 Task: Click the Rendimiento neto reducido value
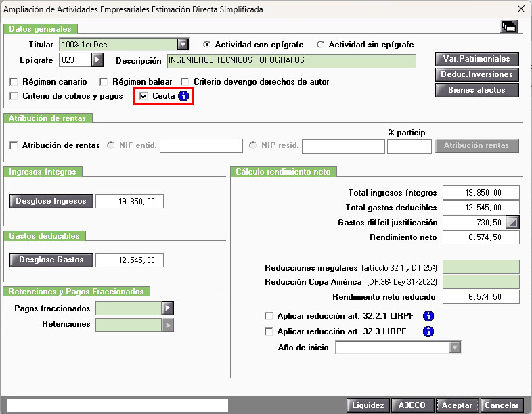click(x=481, y=297)
